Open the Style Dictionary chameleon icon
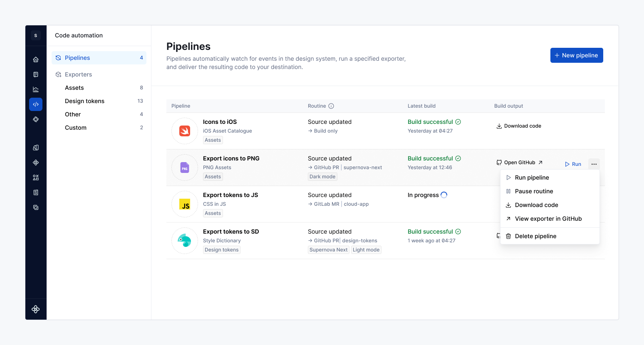The height and width of the screenshot is (345, 644). [184, 241]
